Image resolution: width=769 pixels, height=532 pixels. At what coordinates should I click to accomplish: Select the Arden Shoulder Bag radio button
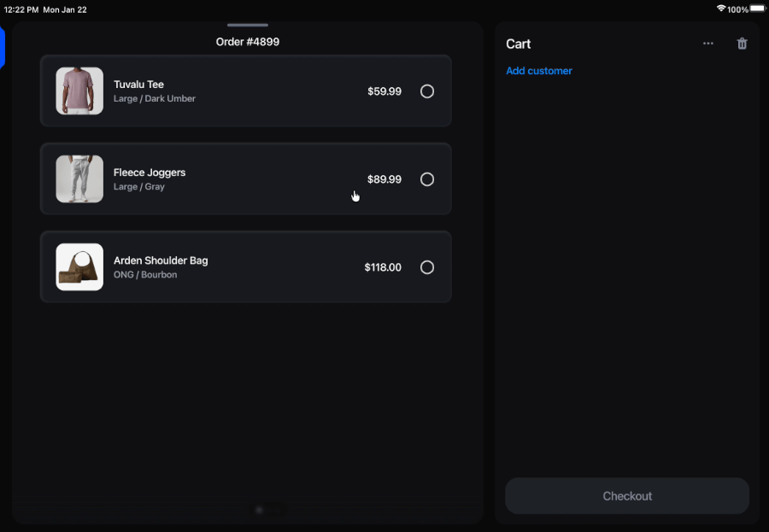(x=426, y=267)
